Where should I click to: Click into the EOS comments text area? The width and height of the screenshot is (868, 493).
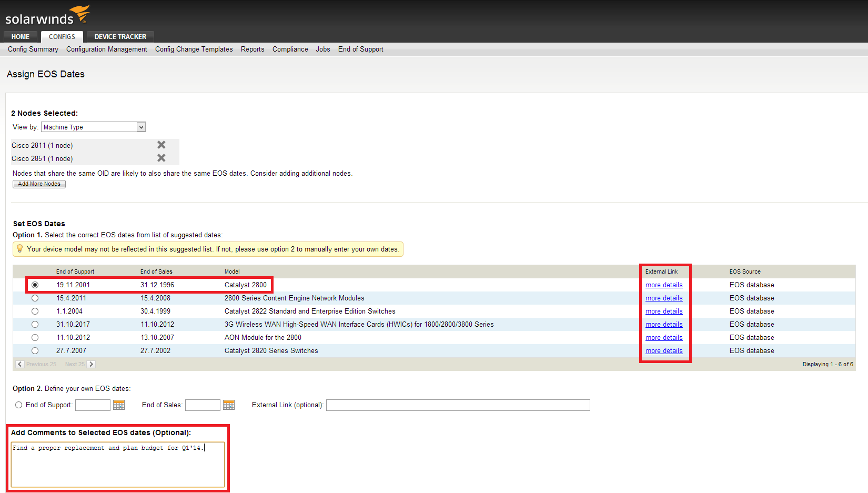tap(118, 465)
